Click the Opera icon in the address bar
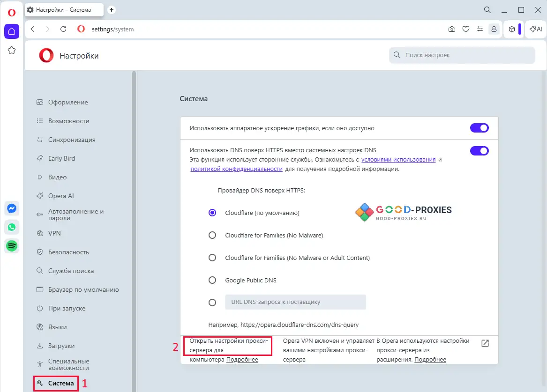 click(x=81, y=29)
